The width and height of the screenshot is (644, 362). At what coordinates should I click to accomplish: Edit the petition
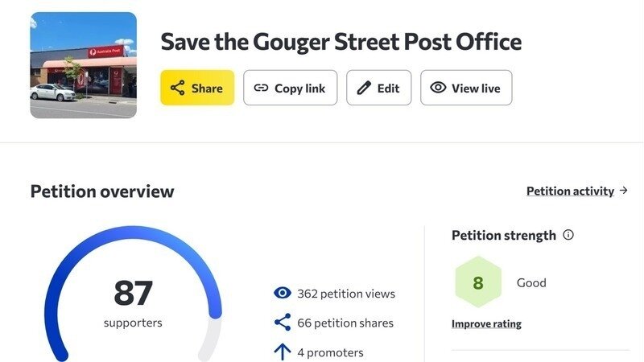pyautogui.click(x=378, y=88)
